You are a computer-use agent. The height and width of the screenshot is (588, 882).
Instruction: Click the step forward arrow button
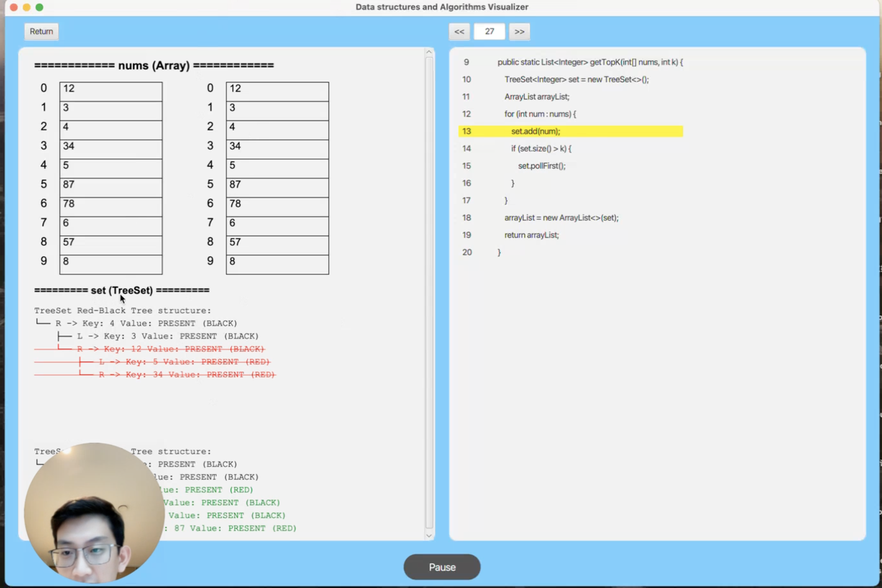[519, 31]
